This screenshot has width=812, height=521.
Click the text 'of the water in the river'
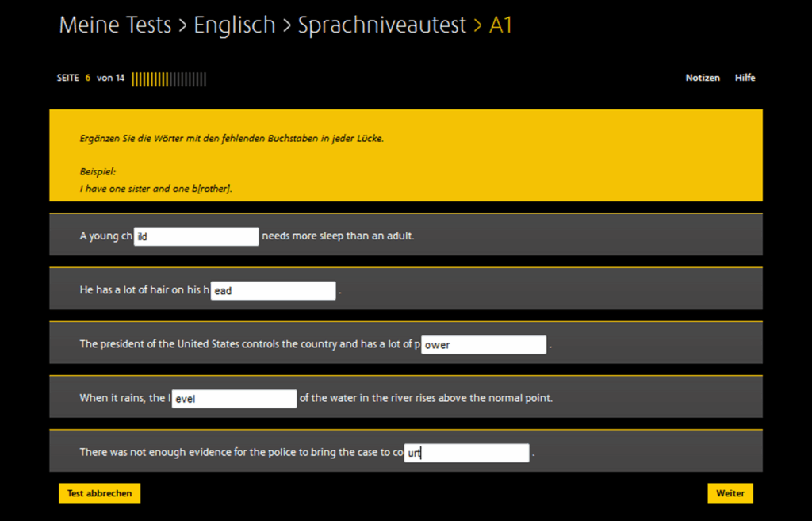click(x=426, y=398)
